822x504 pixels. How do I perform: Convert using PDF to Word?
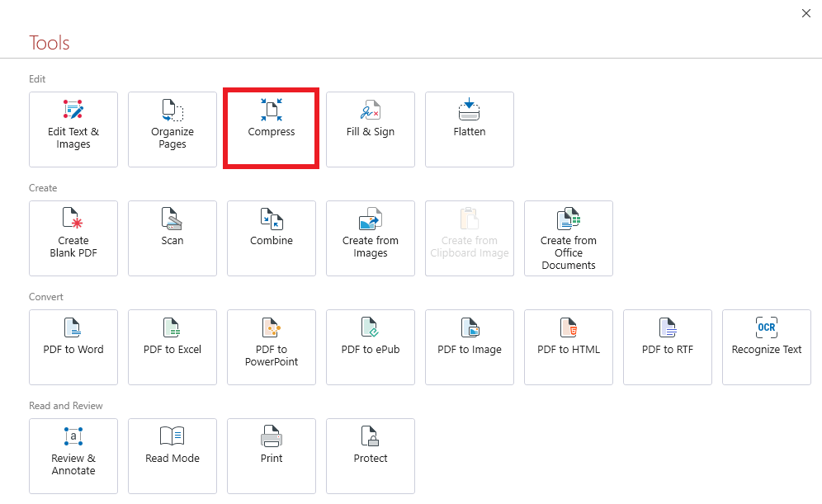click(x=73, y=347)
